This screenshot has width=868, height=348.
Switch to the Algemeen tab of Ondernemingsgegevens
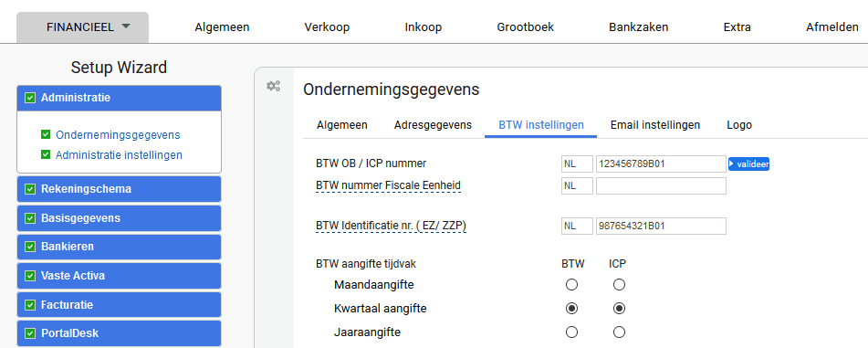coord(341,125)
